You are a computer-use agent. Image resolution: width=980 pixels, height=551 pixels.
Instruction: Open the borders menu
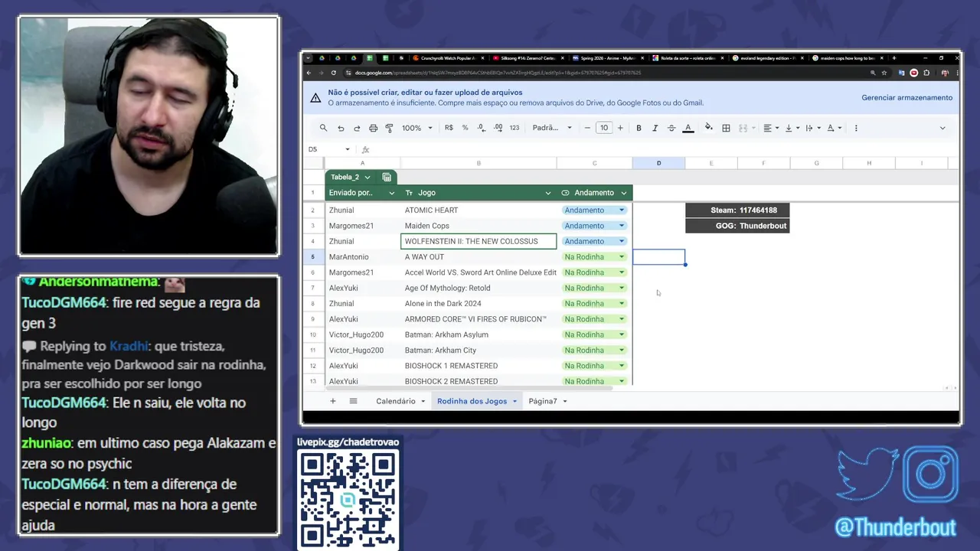click(726, 128)
